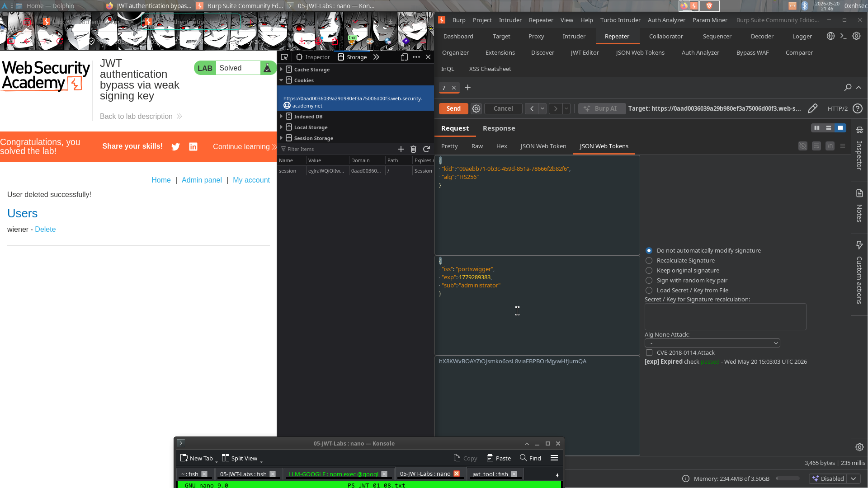Screen dimensions: 868x488
Task: Click Filter Items field in Storage panel
Action: tap(336, 149)
